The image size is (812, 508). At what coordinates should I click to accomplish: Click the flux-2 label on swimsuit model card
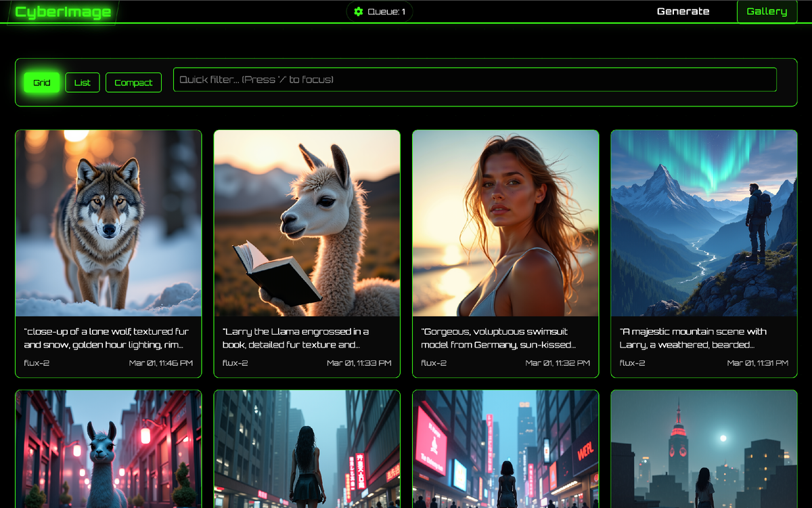pyautogui.click(x=434, y=363)
